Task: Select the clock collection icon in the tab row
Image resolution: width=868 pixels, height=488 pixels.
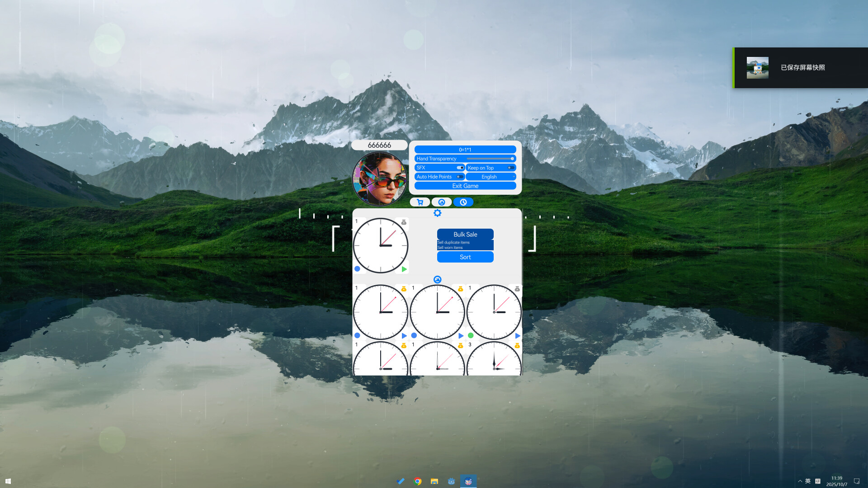Action: coord(463,202)
